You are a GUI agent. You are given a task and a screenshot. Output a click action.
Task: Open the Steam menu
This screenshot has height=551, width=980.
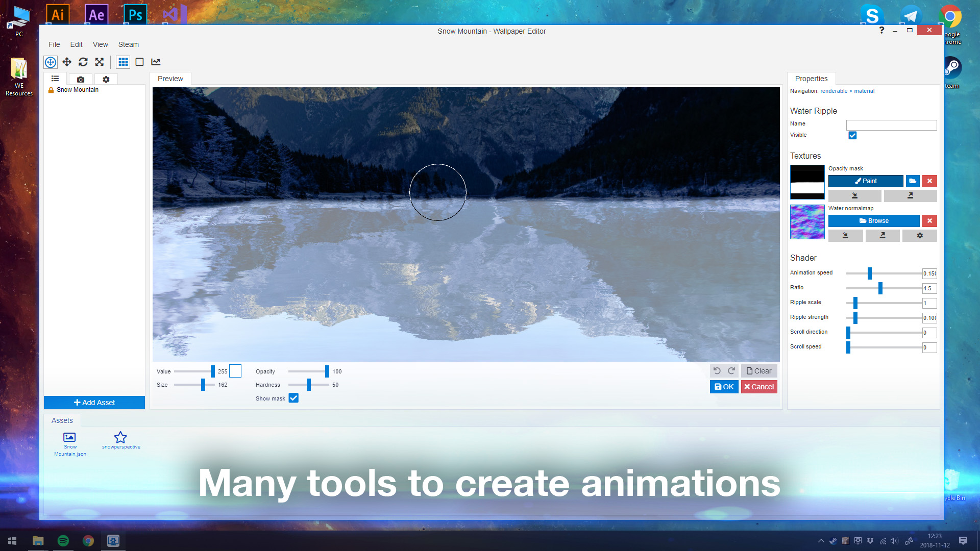pyautogui.click(x=129, y=44)
